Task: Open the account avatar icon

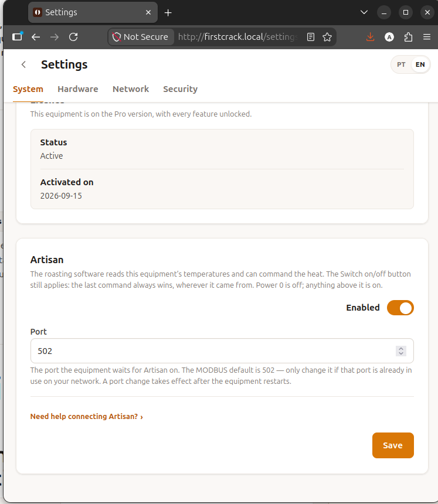Action: 389,37
